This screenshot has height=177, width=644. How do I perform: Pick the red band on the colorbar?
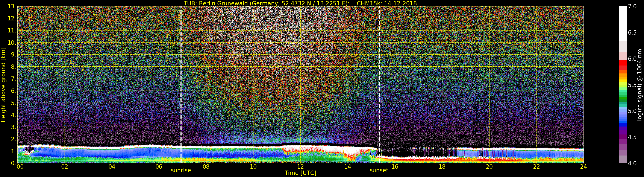pyautogui.click(x=623, y=64)
